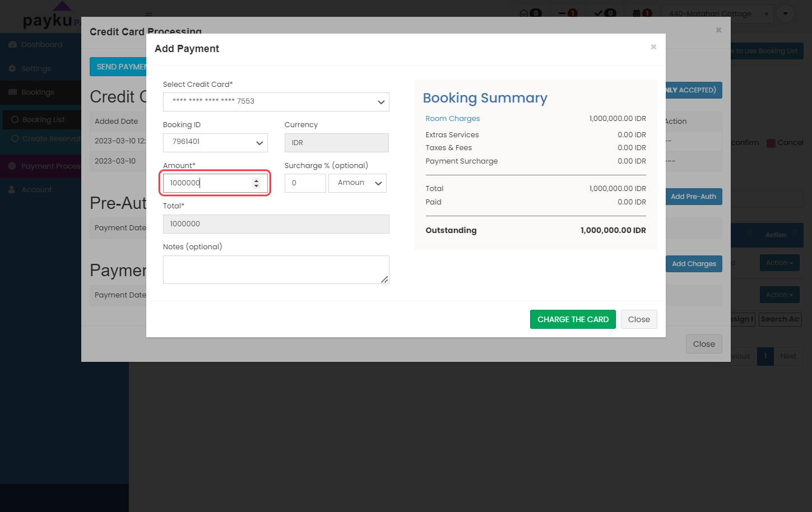Click the calendar notification icon
The height and width of the screenshot is (512, 812).
pos(637,13)
